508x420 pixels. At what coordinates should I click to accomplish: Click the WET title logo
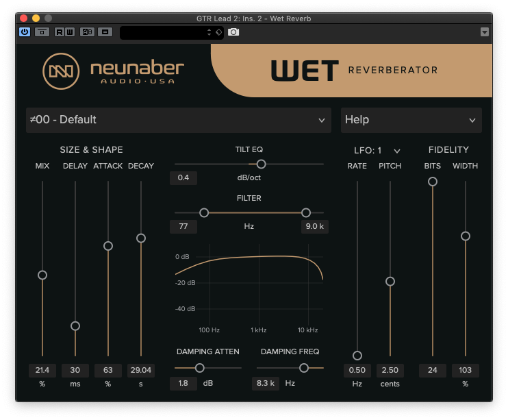coord(305,70)
